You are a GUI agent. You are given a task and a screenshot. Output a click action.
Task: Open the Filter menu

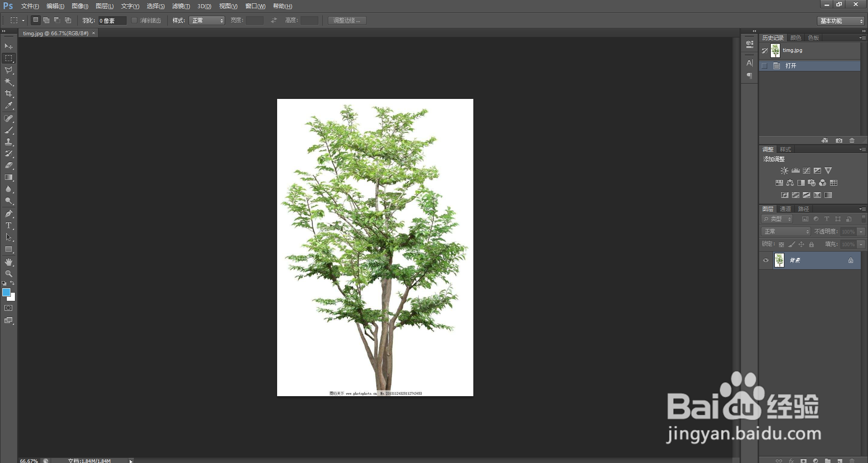tap(181, 6)
